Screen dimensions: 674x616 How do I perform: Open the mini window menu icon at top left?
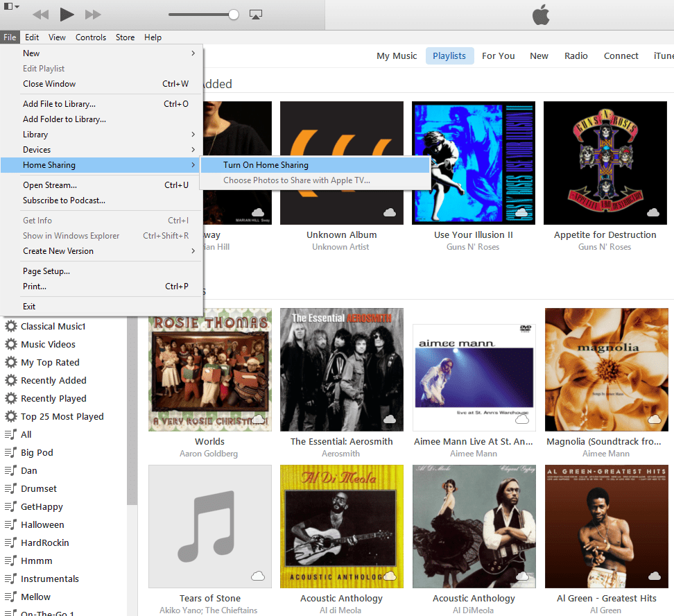(11, 6)
